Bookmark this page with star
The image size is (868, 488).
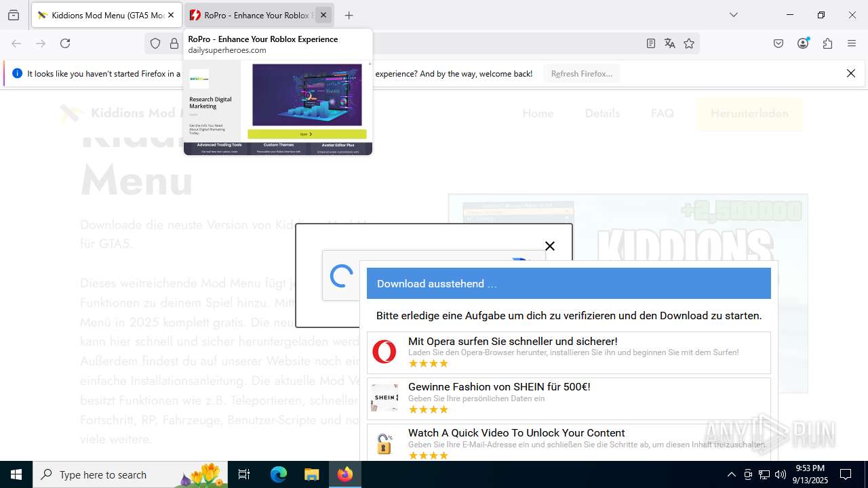[x=689, y=43]
